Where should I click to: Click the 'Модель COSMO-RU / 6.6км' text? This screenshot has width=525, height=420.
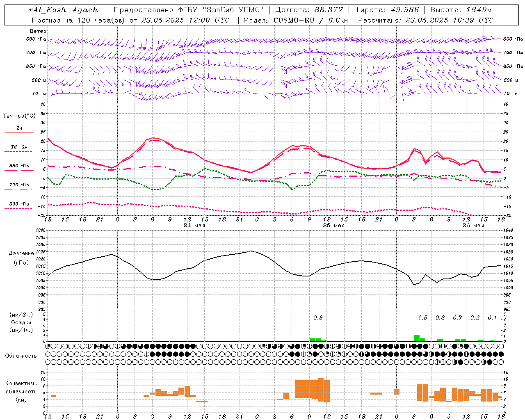[x=296, y=20]
